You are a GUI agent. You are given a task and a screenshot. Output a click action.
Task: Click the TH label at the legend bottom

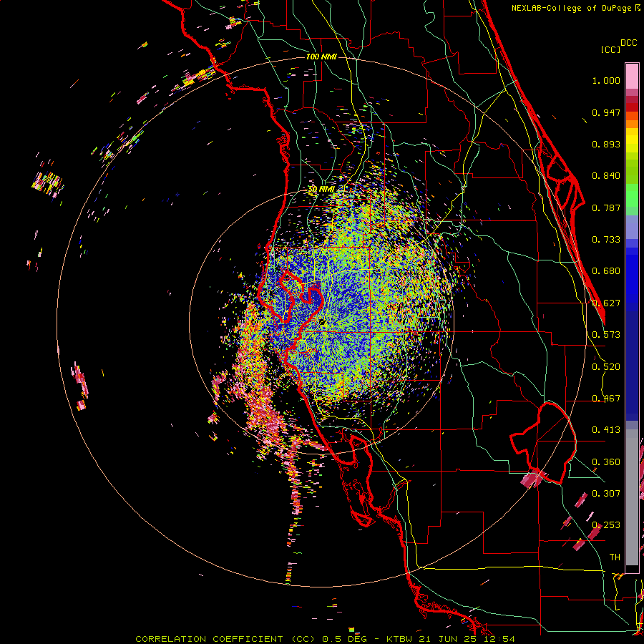tap(615, 557)
